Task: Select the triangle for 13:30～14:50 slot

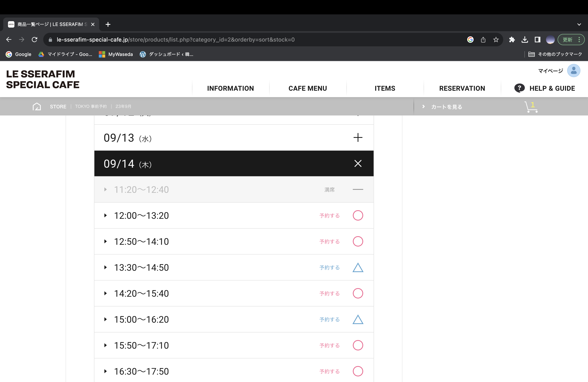Action: [358, 268]
